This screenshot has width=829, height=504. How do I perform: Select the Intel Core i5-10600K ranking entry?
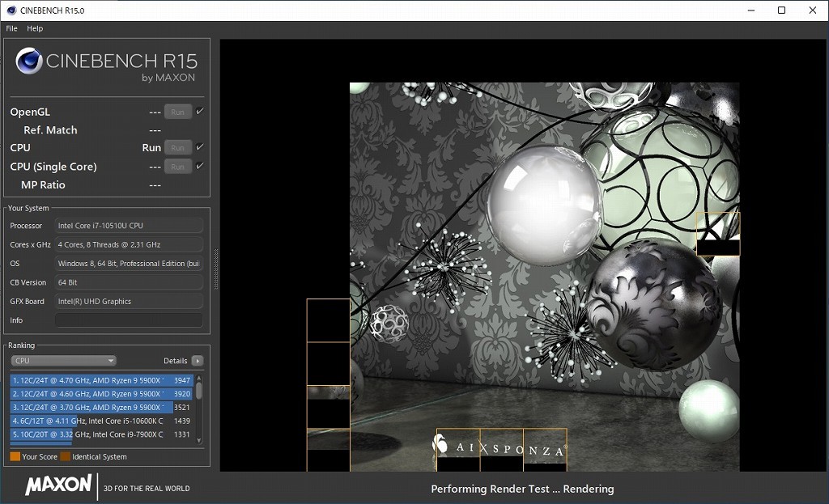point(89,421)
